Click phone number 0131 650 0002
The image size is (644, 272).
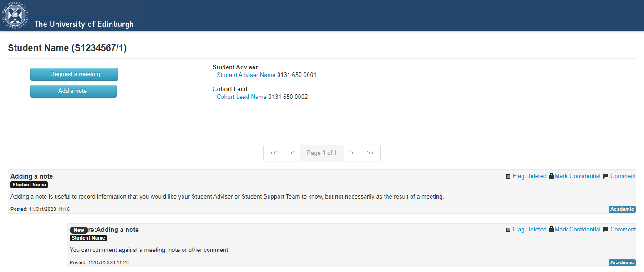tap(288, 97)
